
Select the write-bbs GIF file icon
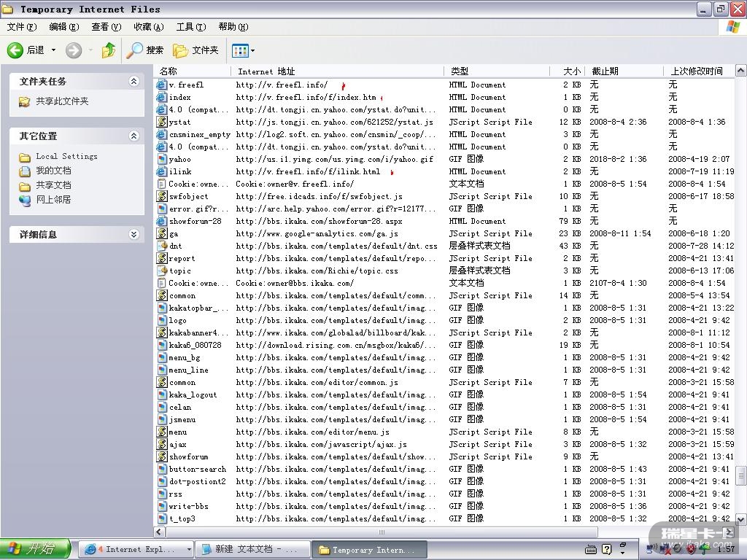coord(162,506)
